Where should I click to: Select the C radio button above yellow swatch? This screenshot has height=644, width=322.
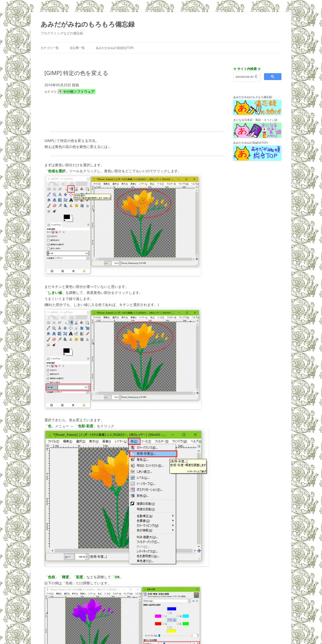point(168,627)
